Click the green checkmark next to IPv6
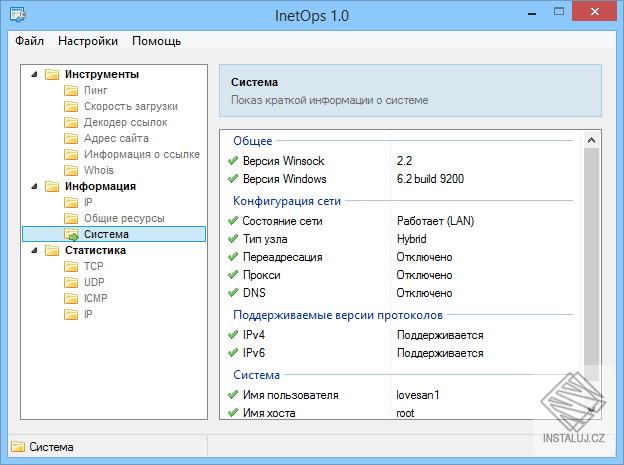This screenshot has width=624, height=465. click(x=233, y=353)
